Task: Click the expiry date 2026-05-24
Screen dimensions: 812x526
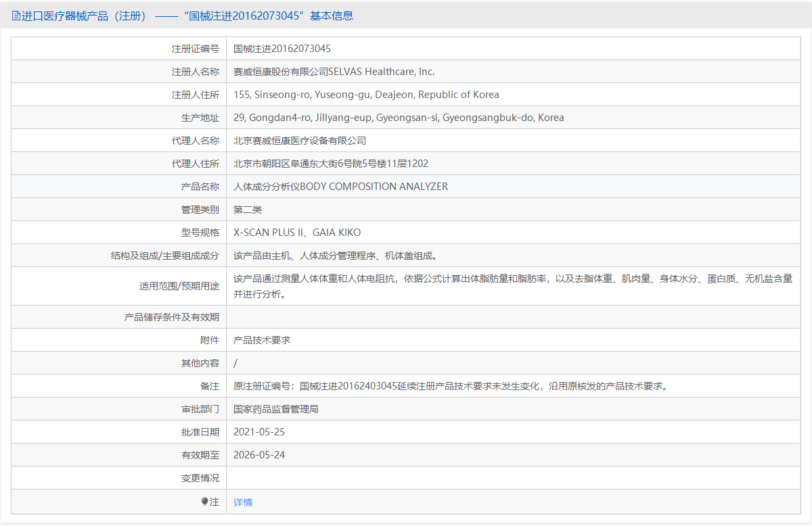Action: (259, 455)
